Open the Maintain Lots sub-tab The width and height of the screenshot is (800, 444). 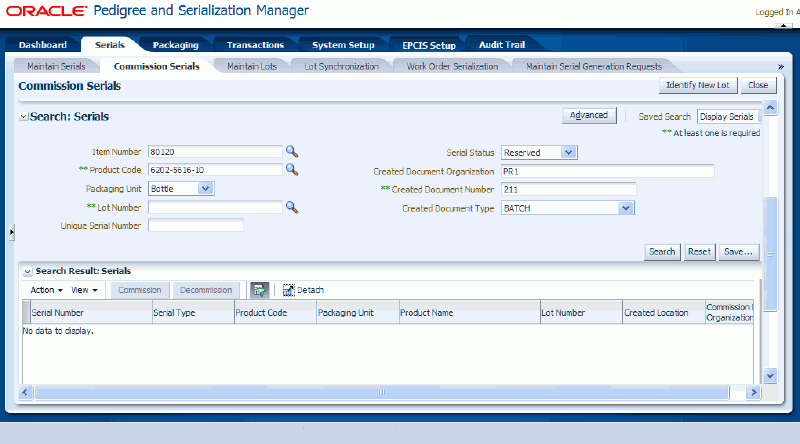click(x=252, y=66)
